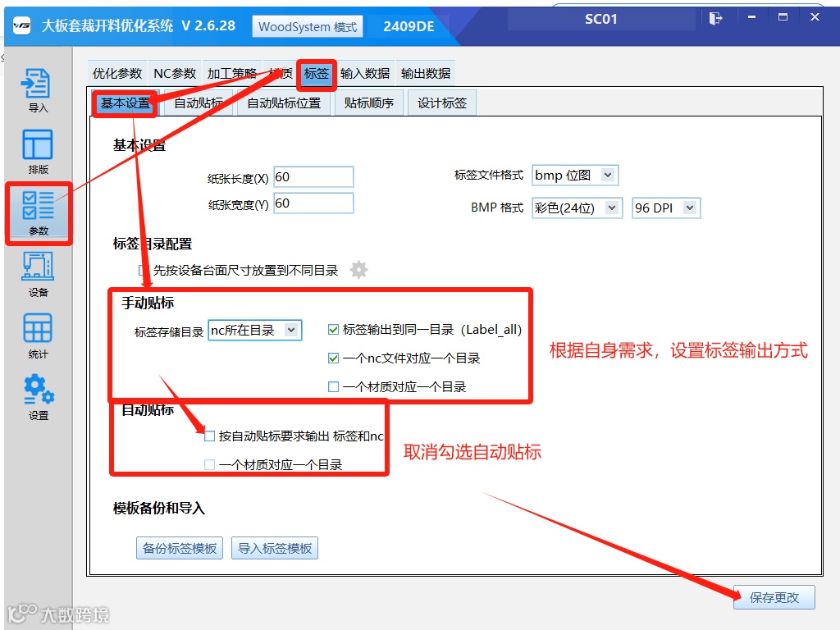Viewport: 840px width, 630px height.
Task: Open the 标签存储目录 nc所在目录 dropdown
Action: point(255,330)
